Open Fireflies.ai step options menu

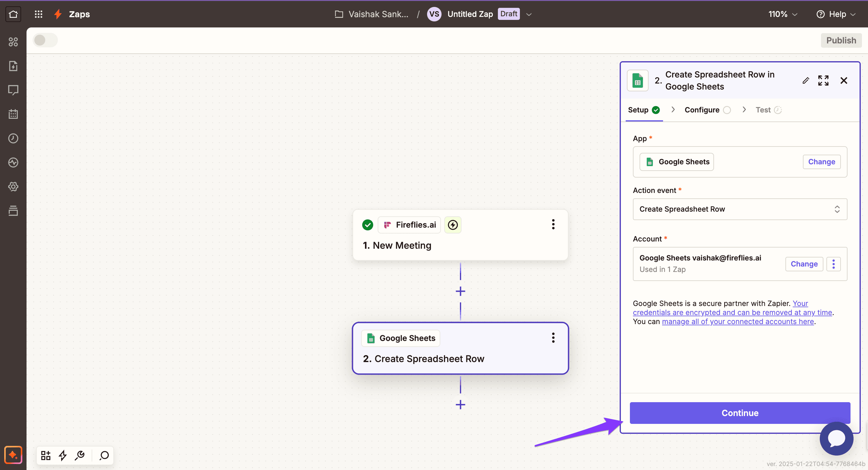(x=553, y=224)
